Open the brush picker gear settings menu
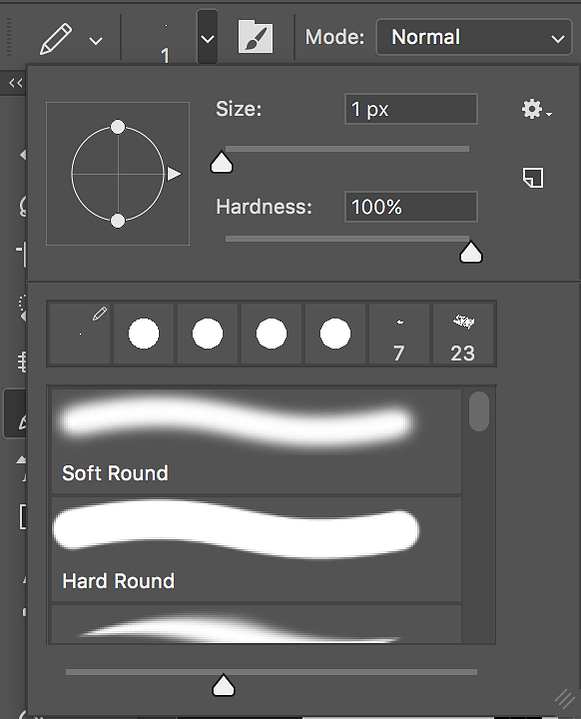The image size is (581, 719). click(x=536, y=110)
